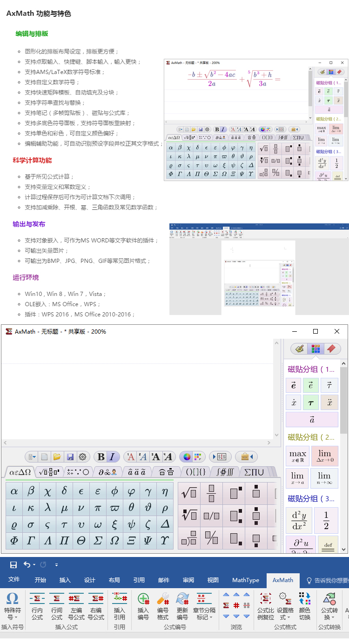Click inside the AxMath formula editing area
Screen dimensions: 349x644
click(137, 389)
